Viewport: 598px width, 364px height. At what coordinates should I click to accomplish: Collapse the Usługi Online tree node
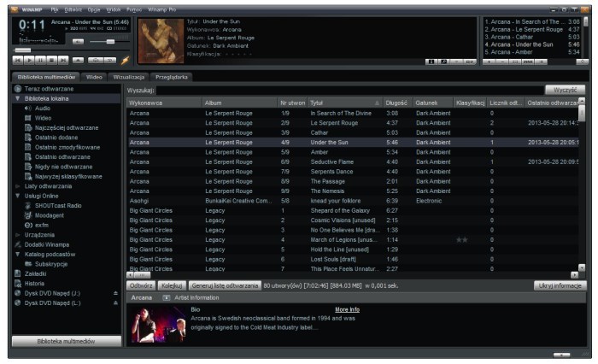(18, 196)
